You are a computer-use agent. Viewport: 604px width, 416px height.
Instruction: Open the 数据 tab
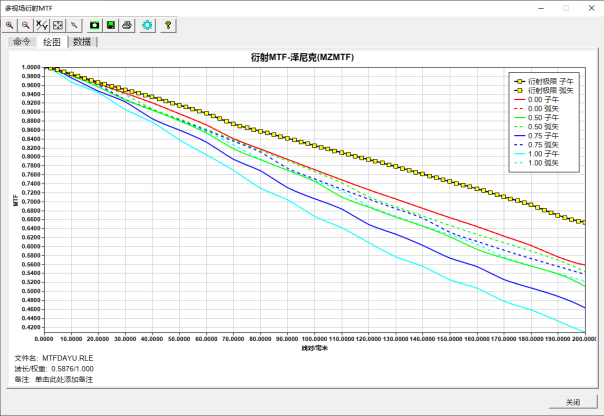click(x=82, y=42)
